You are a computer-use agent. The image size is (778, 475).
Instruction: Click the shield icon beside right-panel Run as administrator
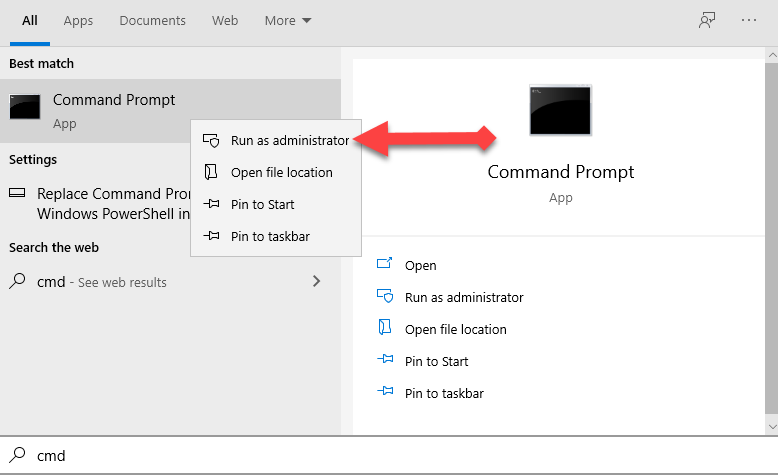385,297
